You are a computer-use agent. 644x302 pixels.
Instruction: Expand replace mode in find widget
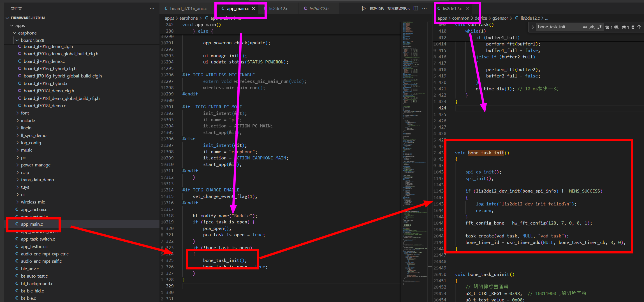532,27
